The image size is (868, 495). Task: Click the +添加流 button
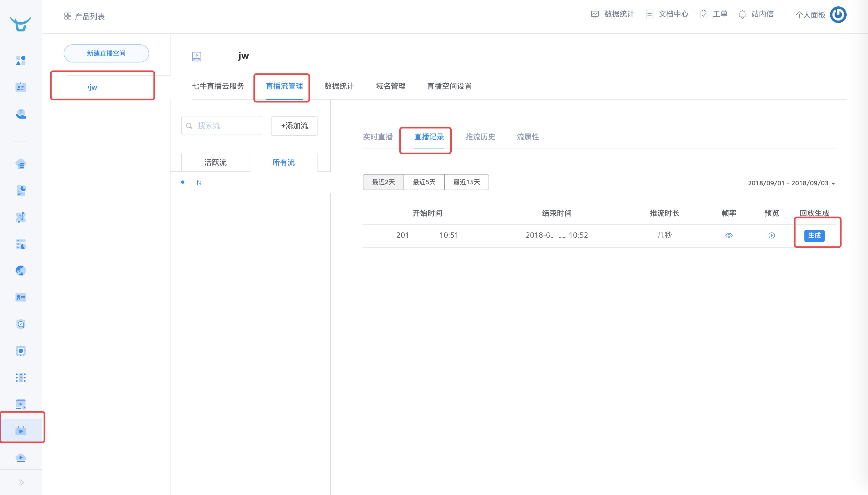294,126
